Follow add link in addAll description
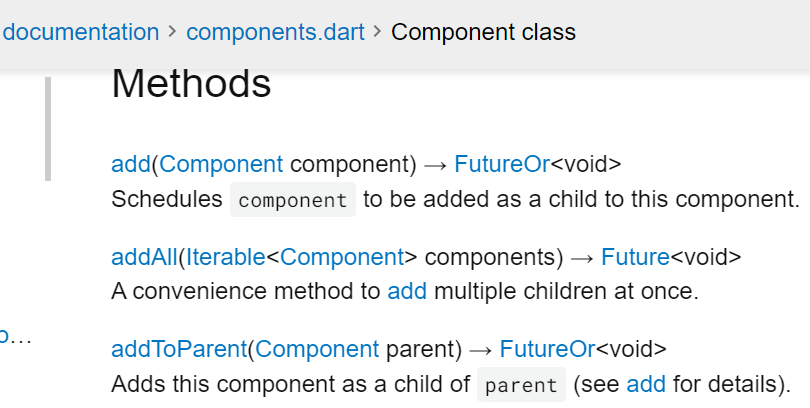 [x=407, y=291]
